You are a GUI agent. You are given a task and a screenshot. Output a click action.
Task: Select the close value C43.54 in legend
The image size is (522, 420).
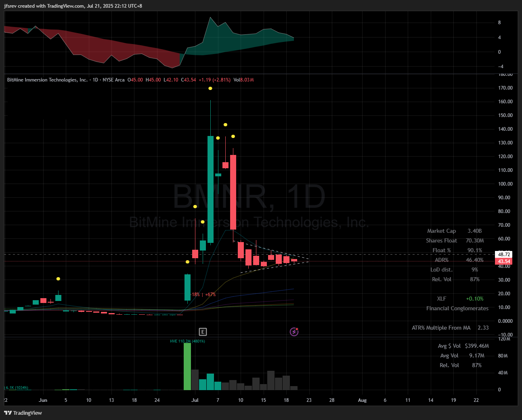coord(189,80)
